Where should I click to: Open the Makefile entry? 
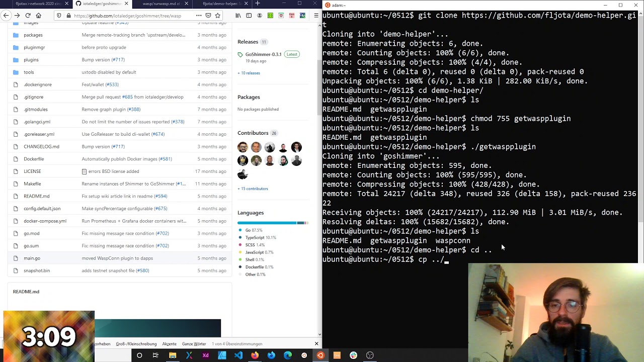32,184
